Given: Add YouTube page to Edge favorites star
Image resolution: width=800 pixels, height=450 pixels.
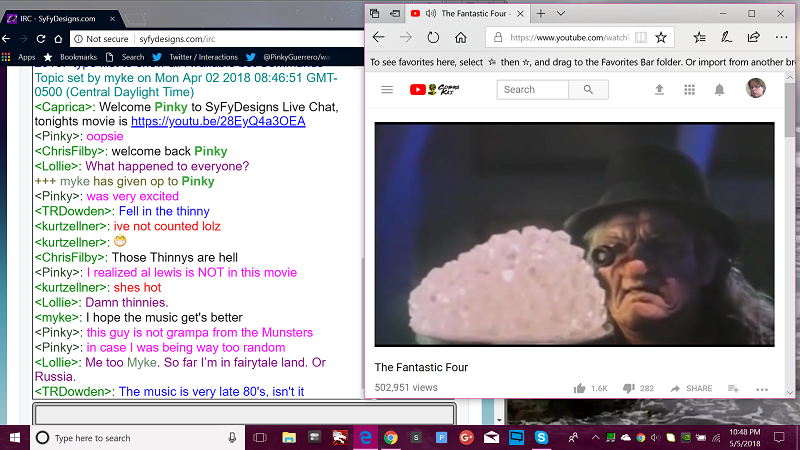Looking at the screenshot, I should (661, 37).
